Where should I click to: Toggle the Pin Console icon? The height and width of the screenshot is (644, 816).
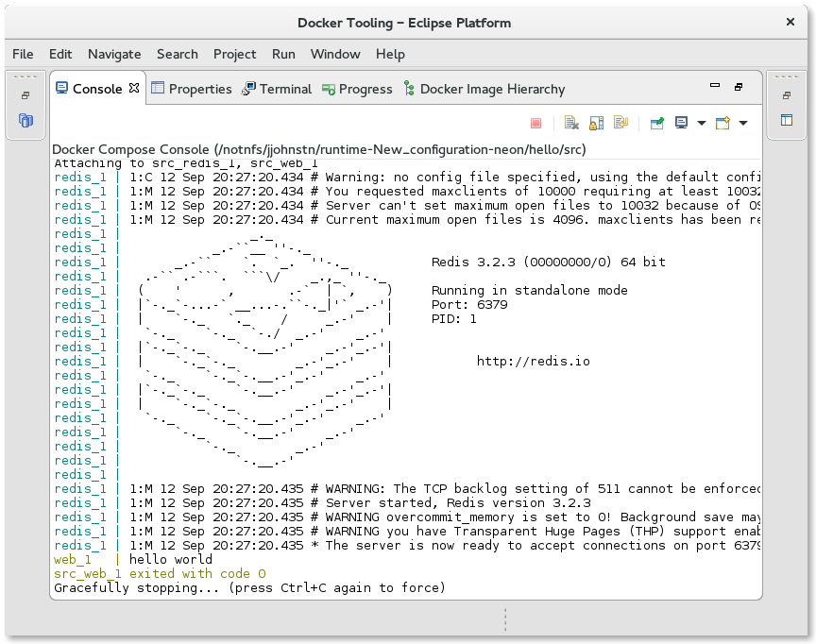[656, 123]
